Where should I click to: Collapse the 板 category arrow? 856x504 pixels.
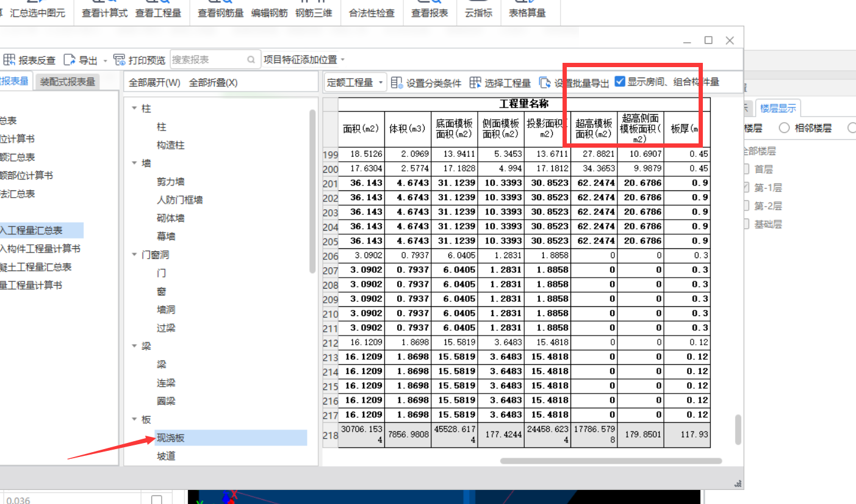[x=134, y=420]
